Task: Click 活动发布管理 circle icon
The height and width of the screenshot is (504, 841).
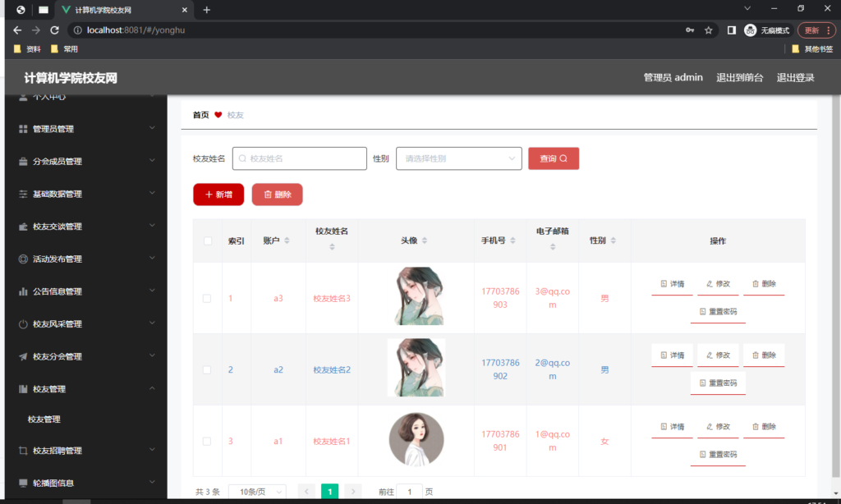Action: (23, 259)
